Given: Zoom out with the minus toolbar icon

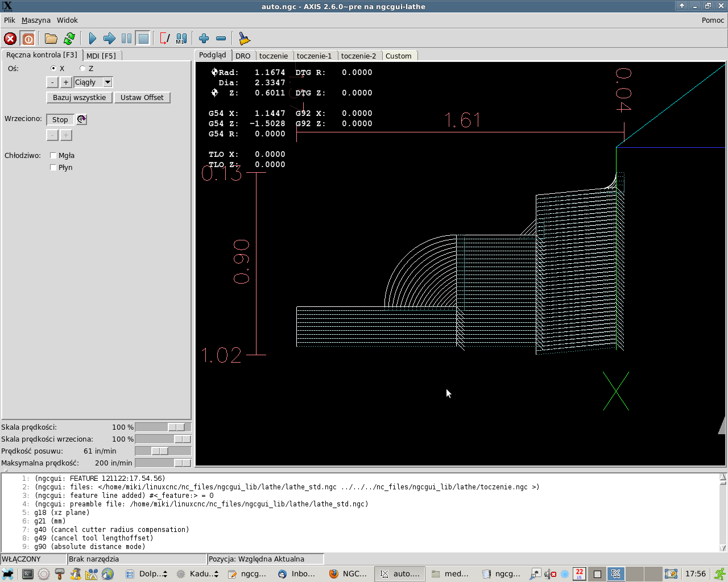Looking at the screenshot, I should point(221,39).
